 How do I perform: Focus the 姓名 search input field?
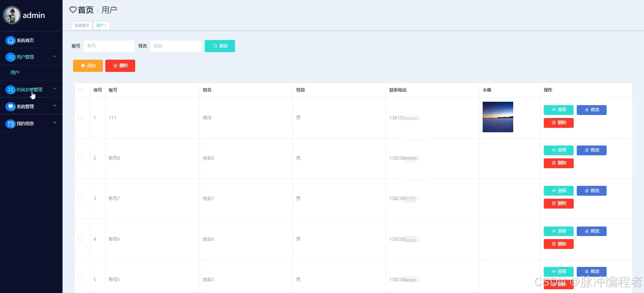[x=176, y=46]
